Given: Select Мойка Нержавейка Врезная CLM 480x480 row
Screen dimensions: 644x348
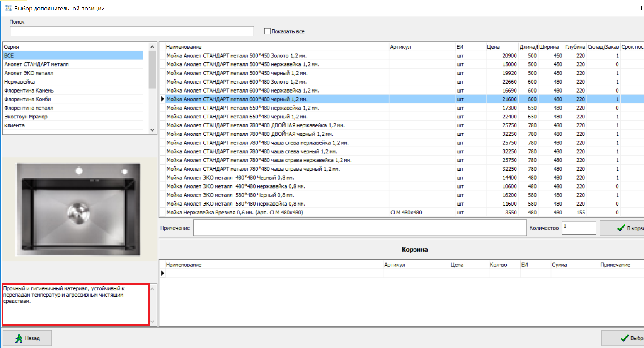Looking at the screenshot, I should click(235, 213).
